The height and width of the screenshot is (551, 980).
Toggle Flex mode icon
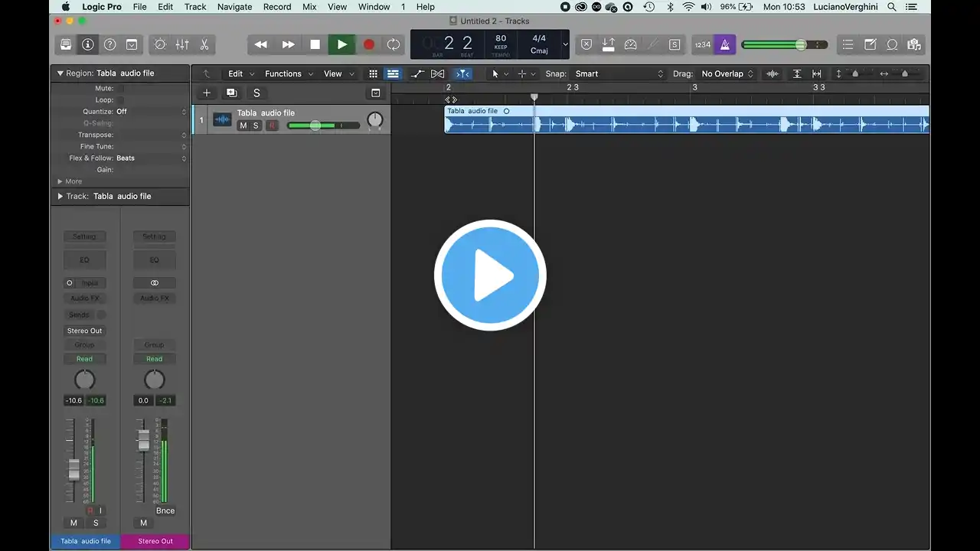pos(437,73)
